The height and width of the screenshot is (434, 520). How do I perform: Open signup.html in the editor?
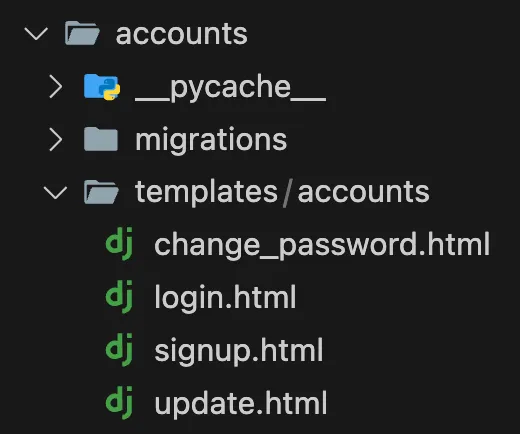(239, 350)
